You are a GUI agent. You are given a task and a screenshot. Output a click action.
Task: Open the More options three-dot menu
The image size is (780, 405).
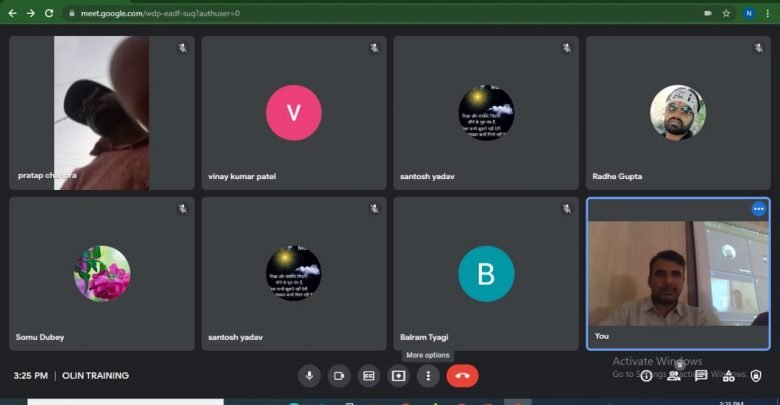coord(429,375)
